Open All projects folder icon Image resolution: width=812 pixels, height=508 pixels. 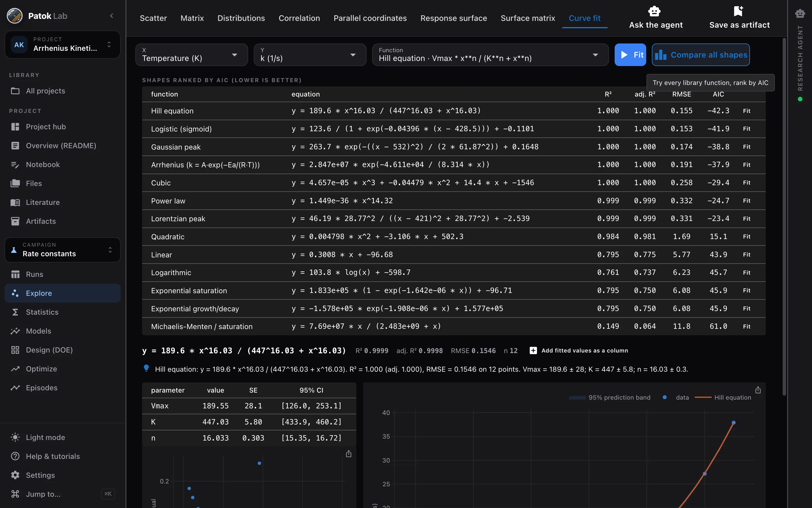(15, 91)
